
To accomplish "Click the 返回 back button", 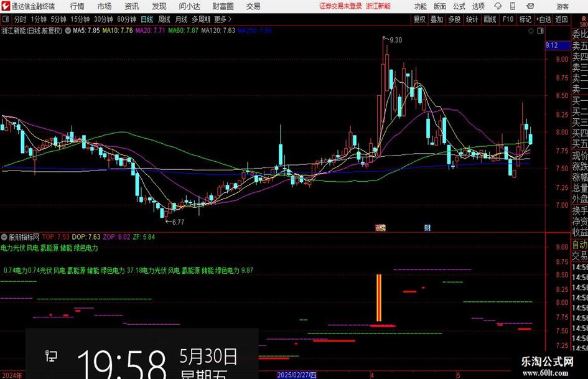I will pyautogui.click(x=561, y=19).
